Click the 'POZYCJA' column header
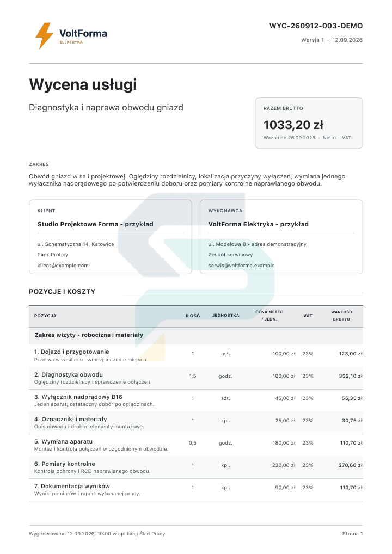This screenshot has width=392, height=554. tap(45, 316)
